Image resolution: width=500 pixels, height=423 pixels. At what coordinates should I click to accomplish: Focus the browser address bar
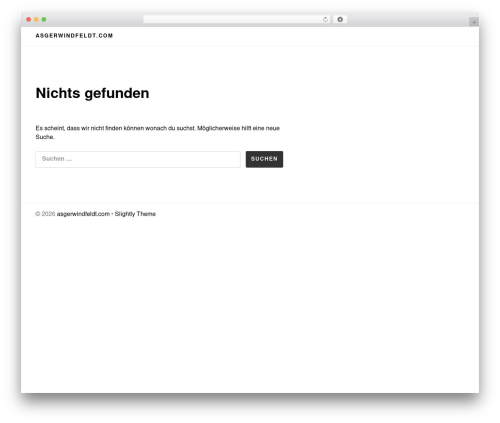pos(237,19)
